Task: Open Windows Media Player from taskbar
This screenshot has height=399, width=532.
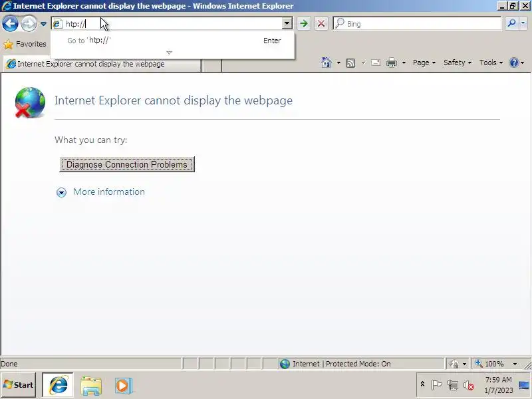Action: pos(124,386)
